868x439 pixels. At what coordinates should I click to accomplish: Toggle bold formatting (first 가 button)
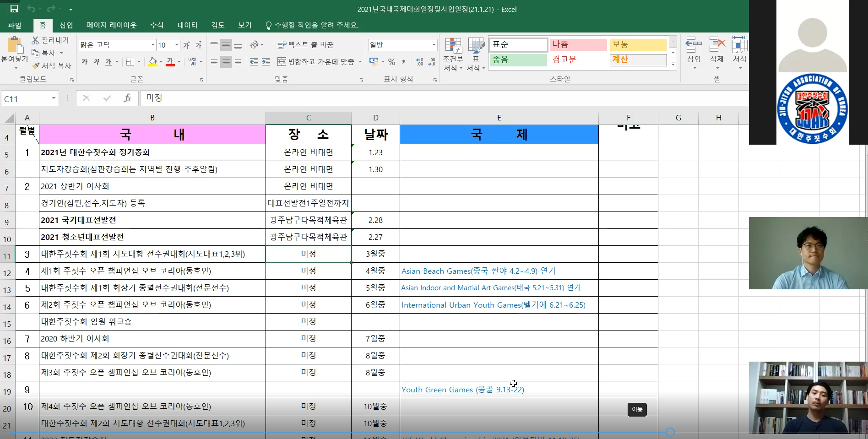pyautogui.click(x=85, y=62)
